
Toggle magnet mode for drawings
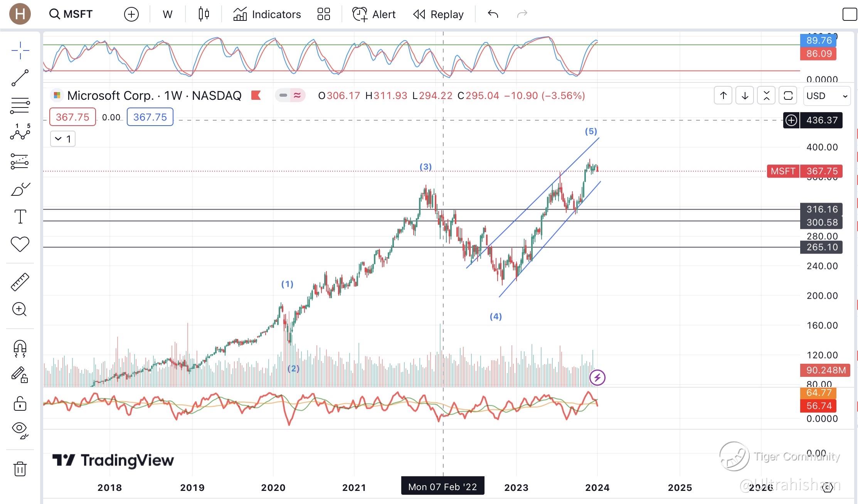click(20, 348)
